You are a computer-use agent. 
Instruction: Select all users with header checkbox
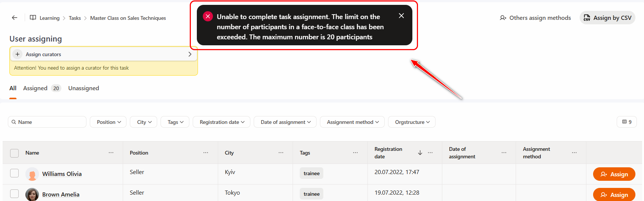point(15,153)
